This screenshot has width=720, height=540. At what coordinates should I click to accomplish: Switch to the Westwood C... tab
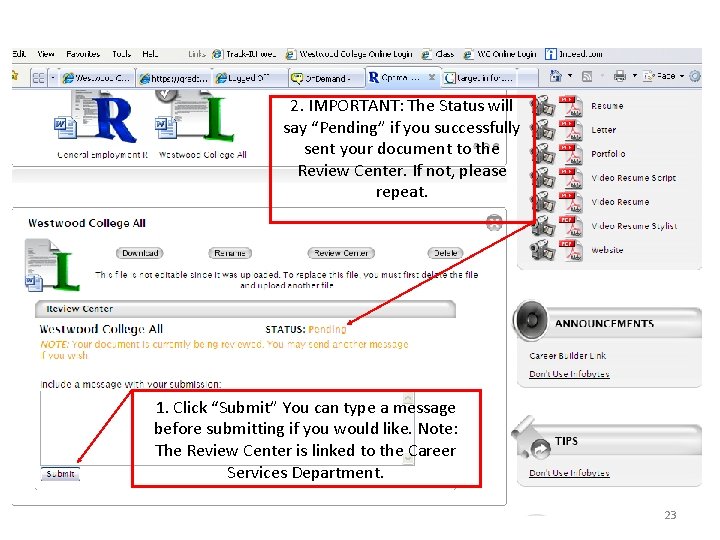tap(97, 78)
